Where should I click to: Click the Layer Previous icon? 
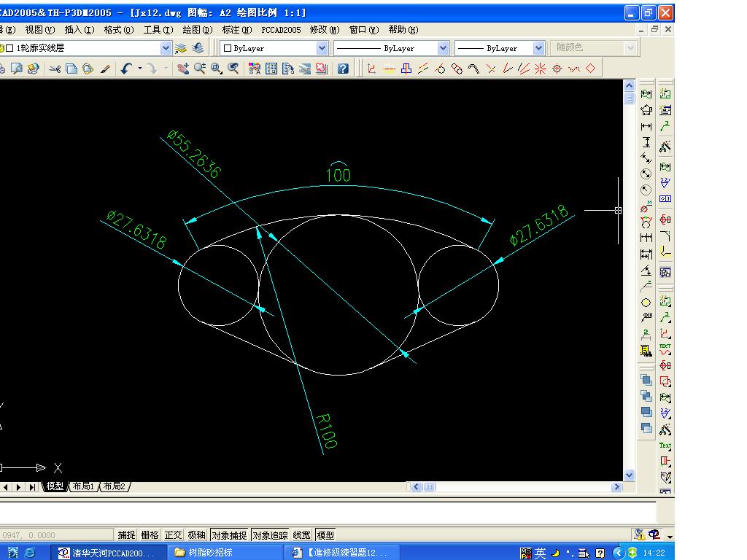coord(198,47)
